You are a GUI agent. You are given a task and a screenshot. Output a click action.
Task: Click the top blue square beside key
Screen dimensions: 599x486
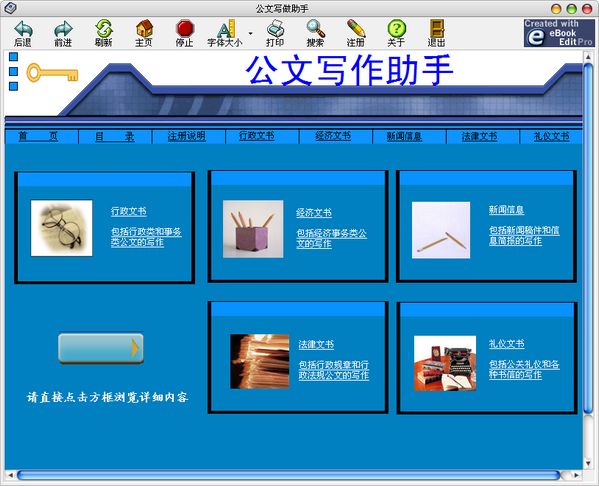click(x=13, y=57)
